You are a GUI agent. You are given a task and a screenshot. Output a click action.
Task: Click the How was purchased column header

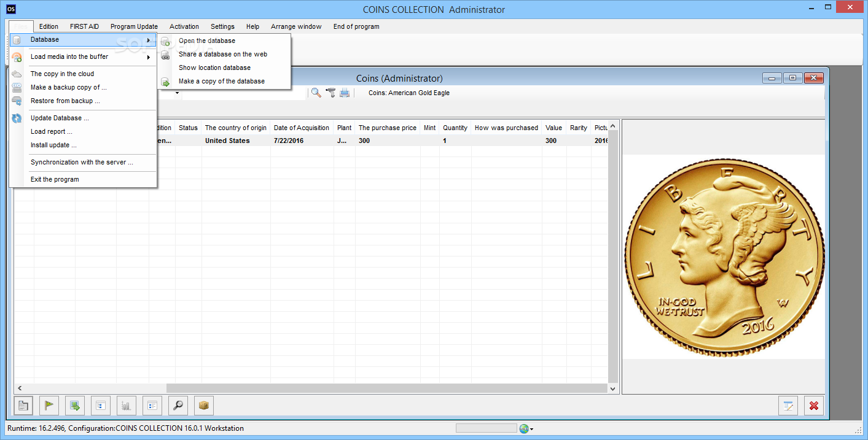(x=506, y=128)
